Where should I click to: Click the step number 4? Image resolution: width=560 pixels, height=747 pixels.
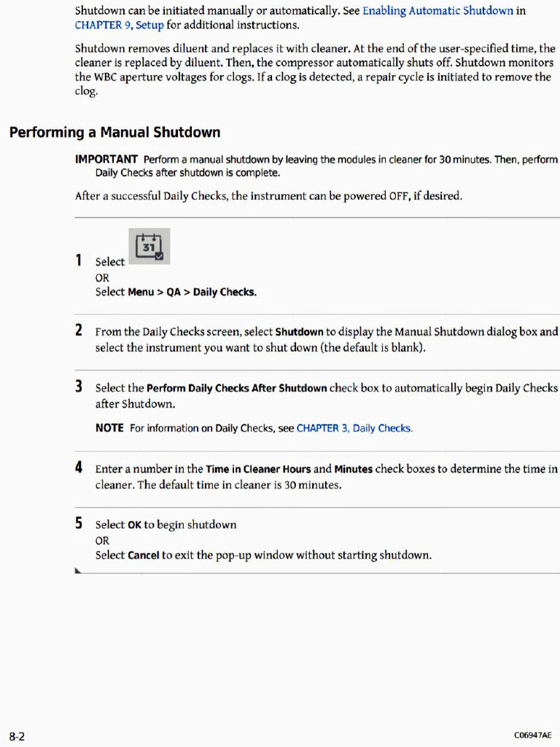coord(79,468)
